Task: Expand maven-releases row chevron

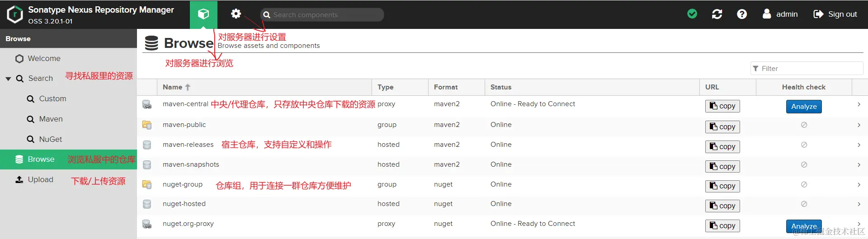Action: 859,145
